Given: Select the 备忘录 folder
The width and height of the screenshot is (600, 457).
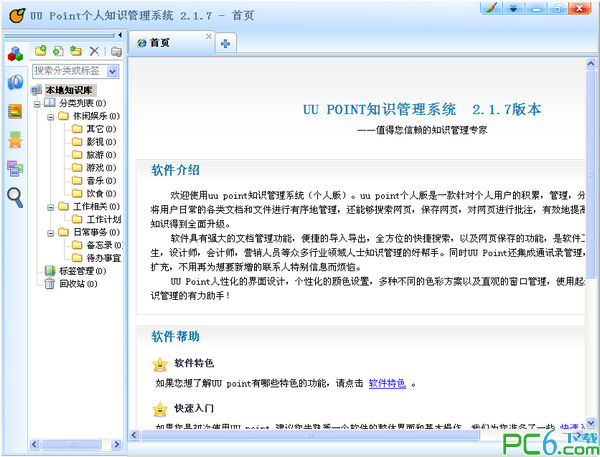Looking at the screenshot, I should click(x=104, y=245).
